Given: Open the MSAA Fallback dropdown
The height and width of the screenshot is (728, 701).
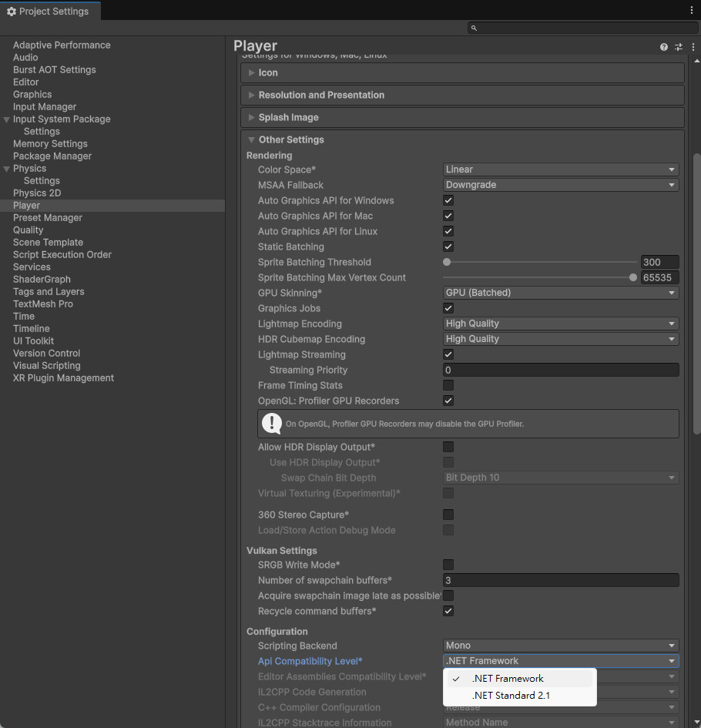Looking at the screenshot, I should pos(561,185).
